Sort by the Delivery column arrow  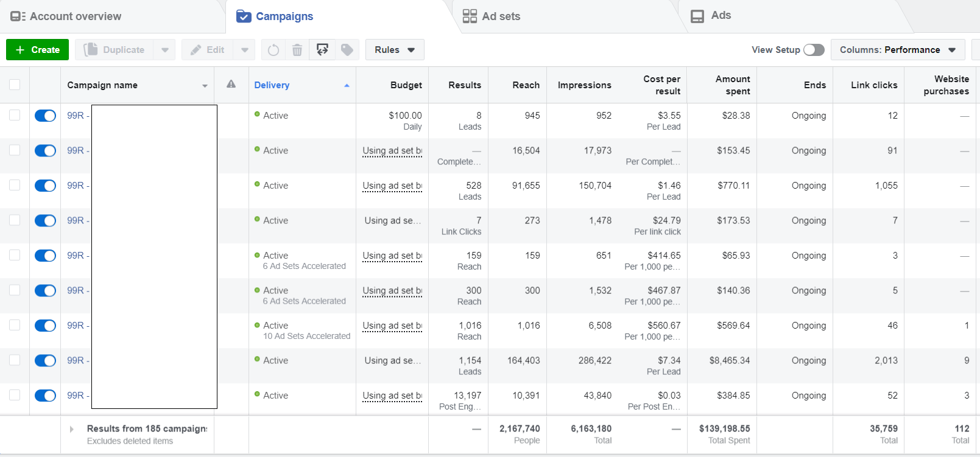(347, 85)
